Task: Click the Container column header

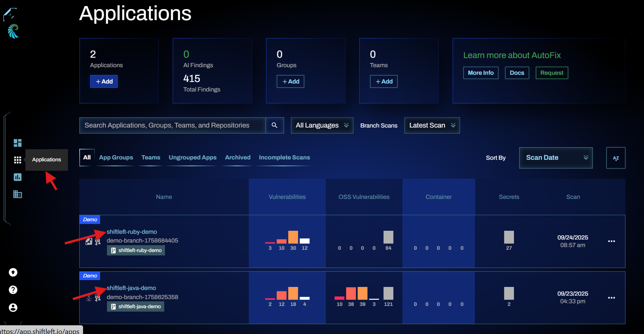Action: [x=438, y=197]
